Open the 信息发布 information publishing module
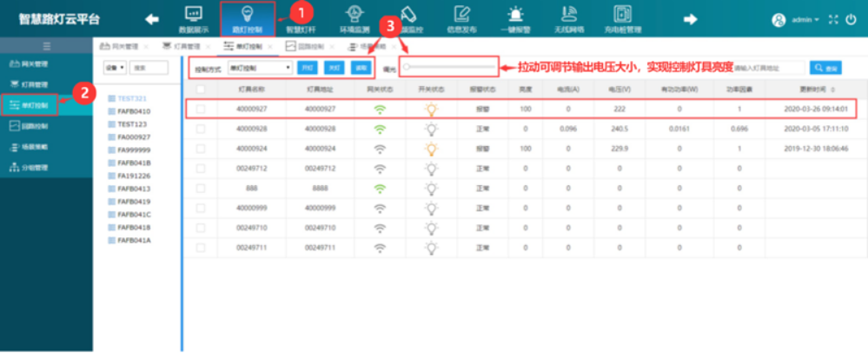The width and height of the screenshot is (868, 353). pos(463,19)
